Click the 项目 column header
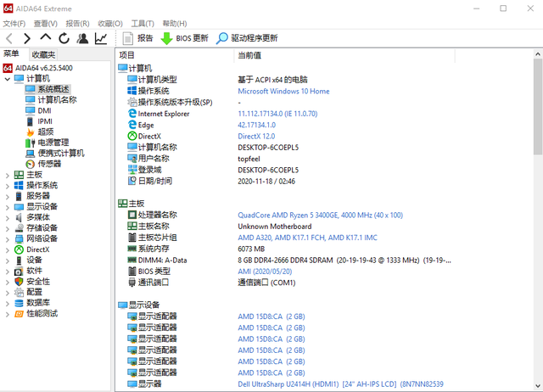543x392 pixels. [x=175, y=55]
